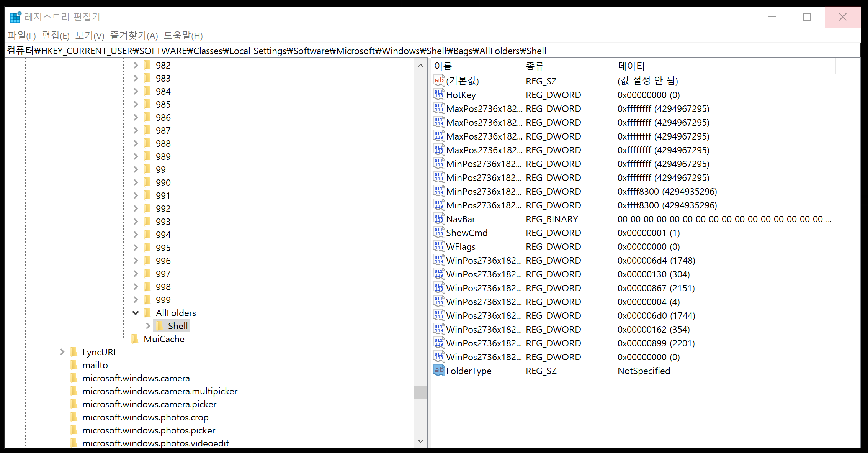Screen dimensions: 868x453
Task: Click the Registry Editor title bar icon
Action: click(15, 17)
